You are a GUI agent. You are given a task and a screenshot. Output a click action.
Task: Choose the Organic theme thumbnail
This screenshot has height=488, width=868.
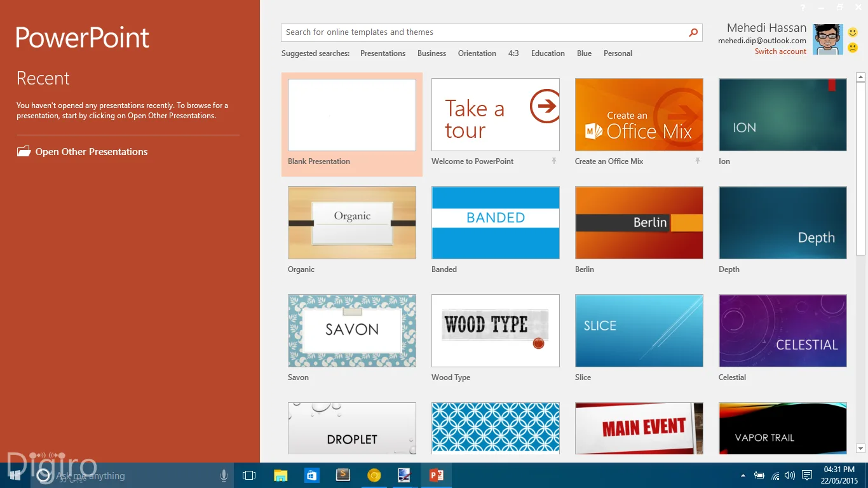click(352, 223)
